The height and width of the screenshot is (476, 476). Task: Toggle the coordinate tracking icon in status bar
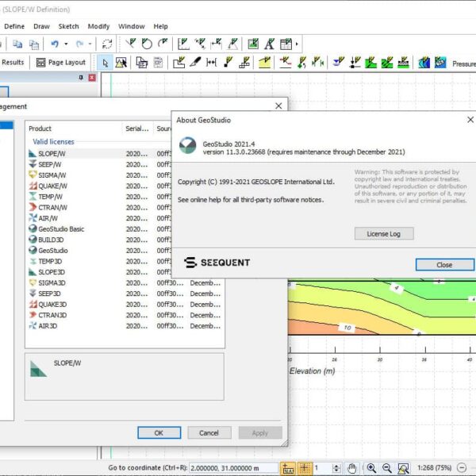coord(288,468)
